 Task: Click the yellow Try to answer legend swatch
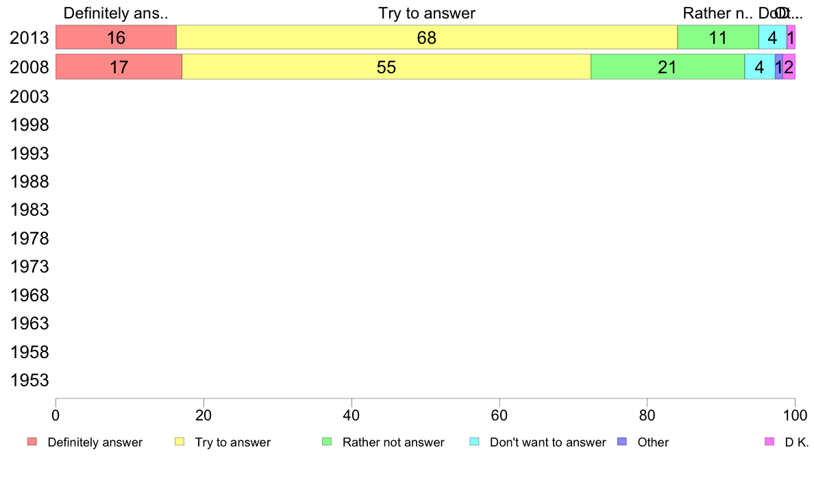pyautogui.click(x=180, y=442)
